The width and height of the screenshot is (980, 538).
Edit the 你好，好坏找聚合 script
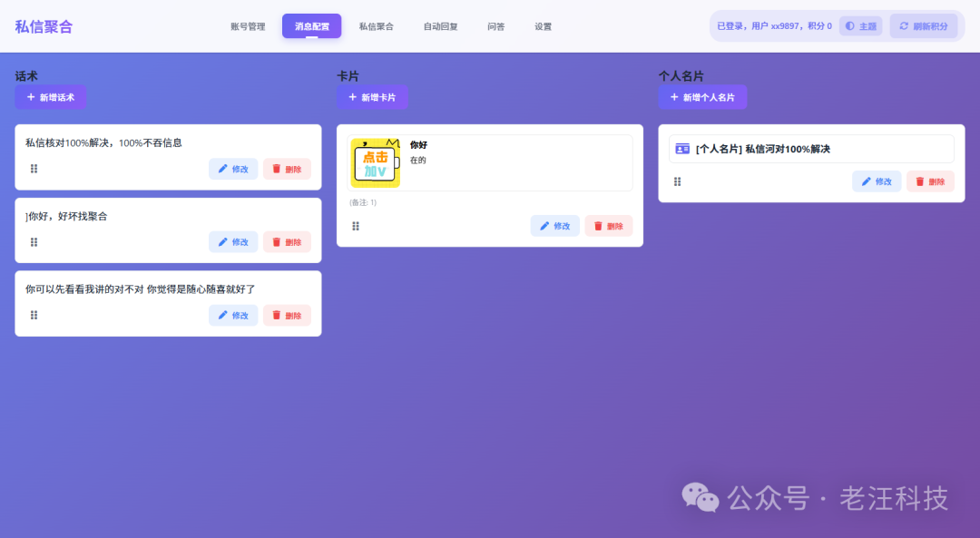(233, 242)
